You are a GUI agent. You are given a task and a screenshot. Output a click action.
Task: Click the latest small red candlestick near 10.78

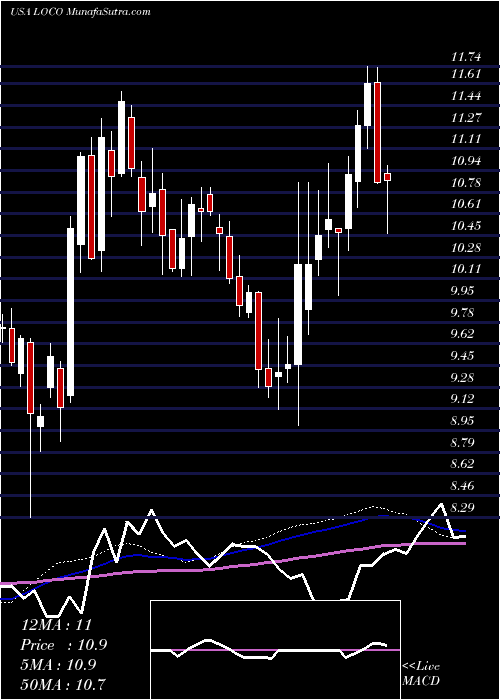(x=388, y=177)
